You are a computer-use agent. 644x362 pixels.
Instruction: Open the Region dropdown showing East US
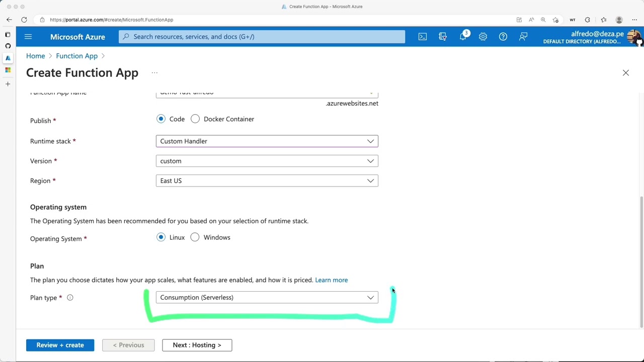click(267, 180)
